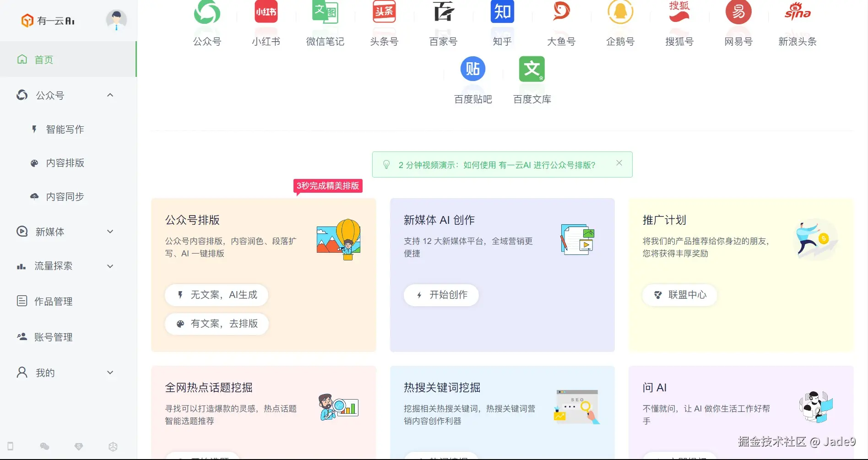Click the 有文案，去排版 button
The image size is (868, 460).
[217, 324]
